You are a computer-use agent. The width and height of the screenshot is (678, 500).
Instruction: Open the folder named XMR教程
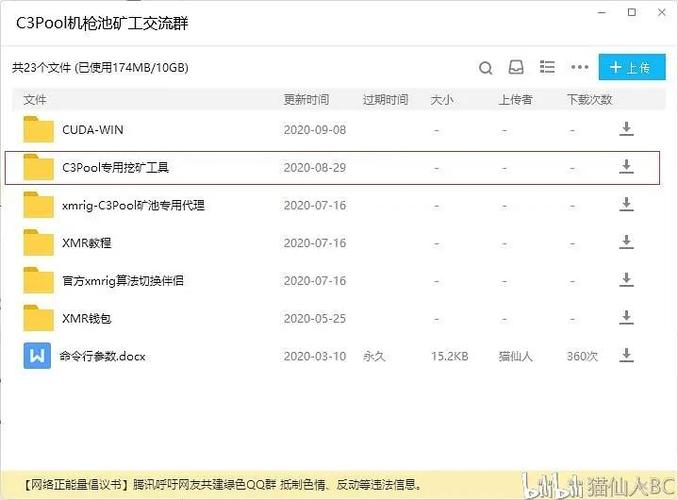86,243
